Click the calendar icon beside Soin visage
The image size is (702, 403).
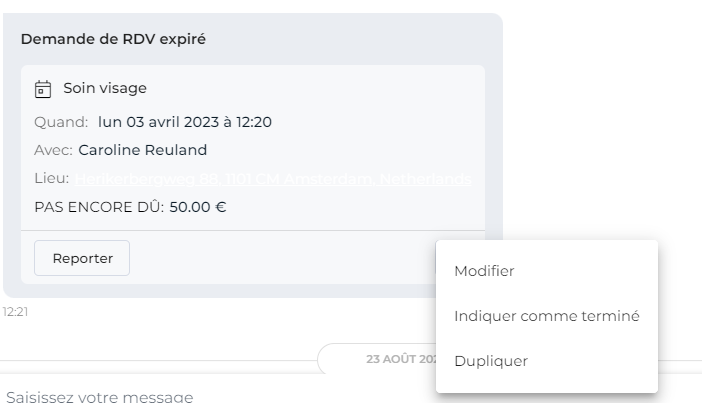43,89
